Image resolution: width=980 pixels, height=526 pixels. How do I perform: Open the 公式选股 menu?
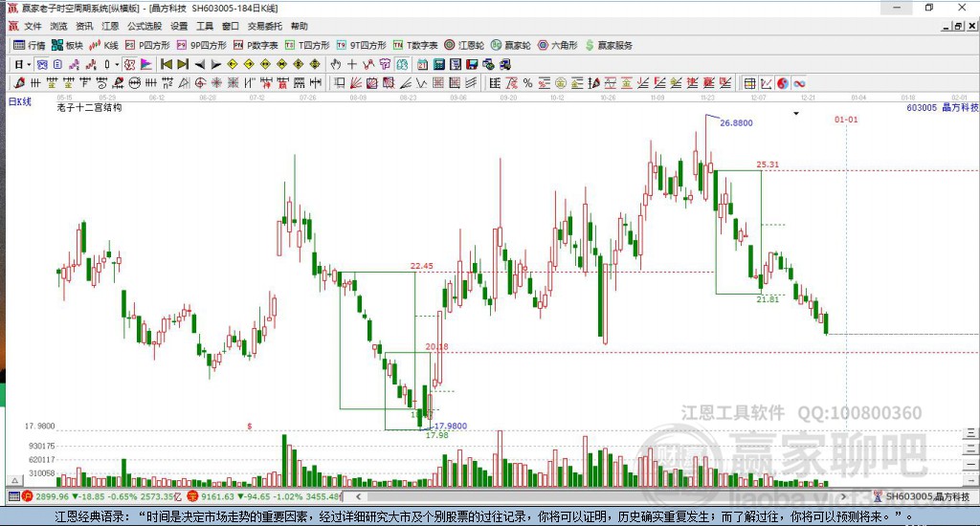pyautogui.click(x=145, y=26)
